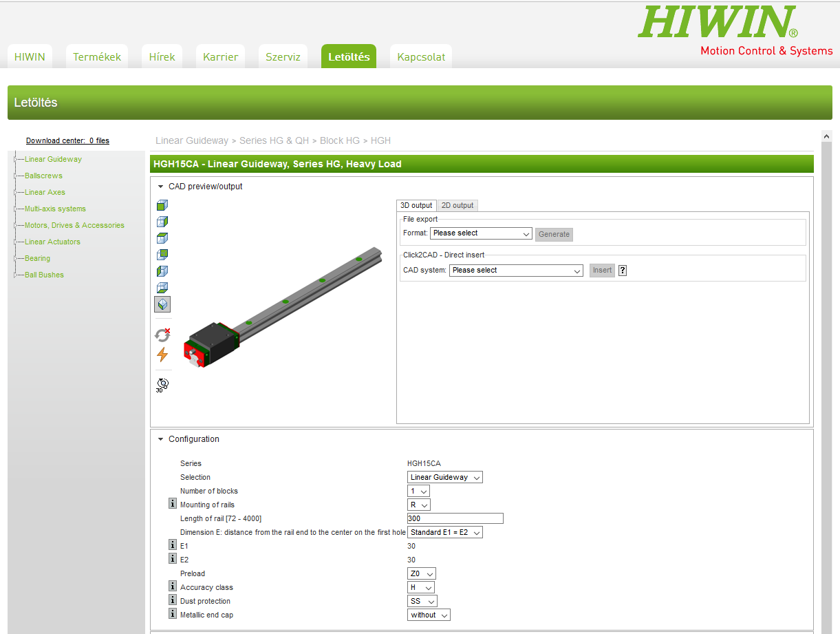Open Motors, Drives & Accessories in sidebar
This screenshot has width=840, height=634.
coord(74,225)
